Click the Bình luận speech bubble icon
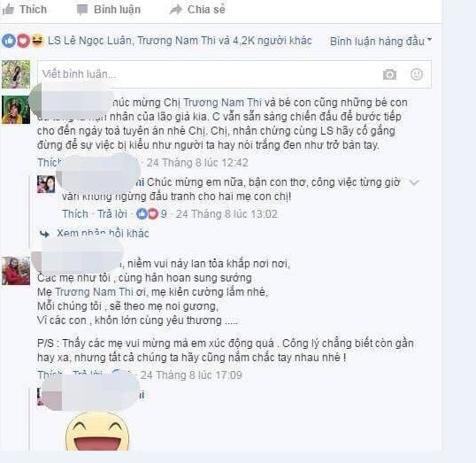Image resolution: width=476 pixels, height=463 pixels. coord(82,10)
